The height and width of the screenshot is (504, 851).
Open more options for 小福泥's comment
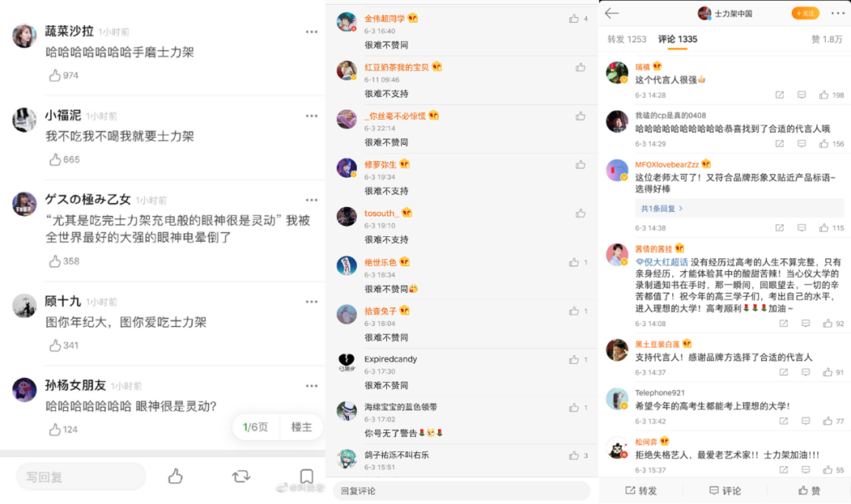[x=311, y=116]
